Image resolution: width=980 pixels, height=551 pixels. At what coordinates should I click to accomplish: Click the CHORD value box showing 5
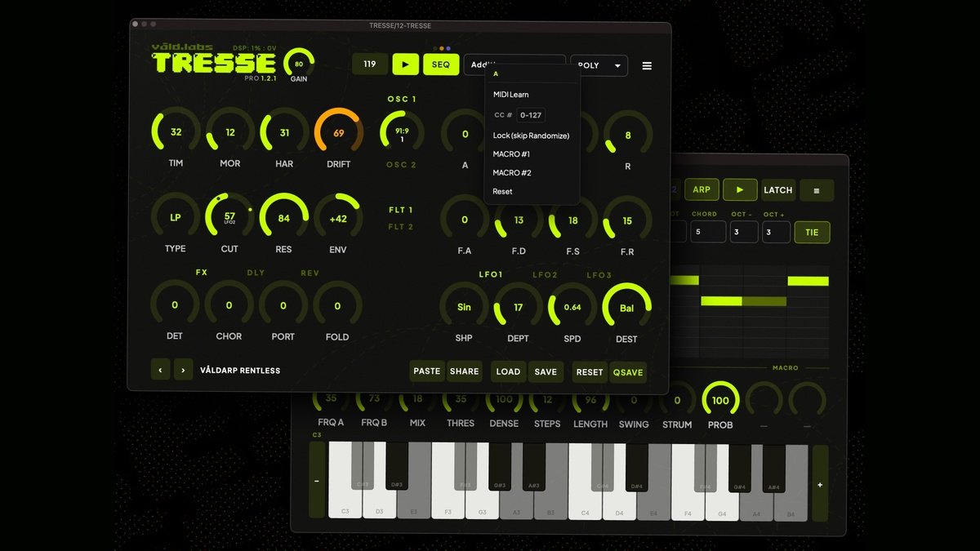pyautogui.click(x=708, y=232)
